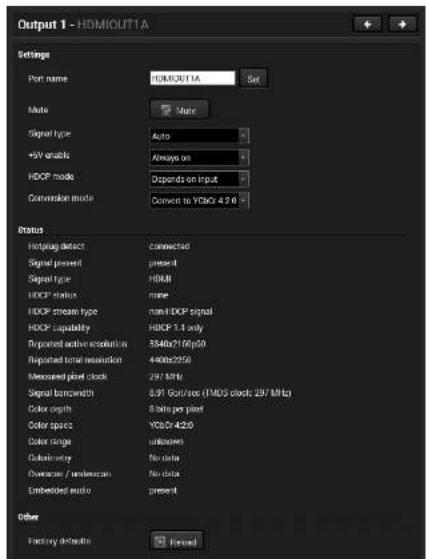Click the Set button for port name

pyautogui.click(x=253, y=78)
